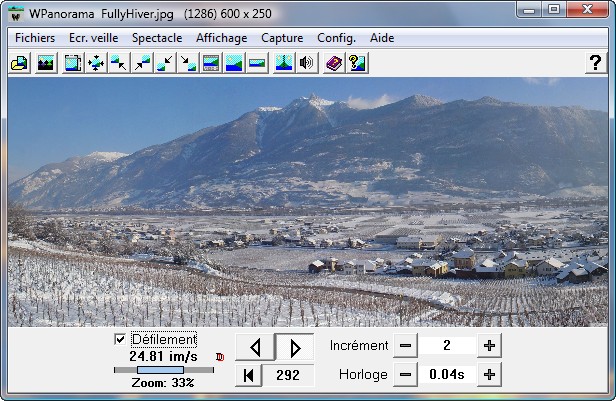
Task: Decrease the Incrément value with minus
Action: click(405, 346)
